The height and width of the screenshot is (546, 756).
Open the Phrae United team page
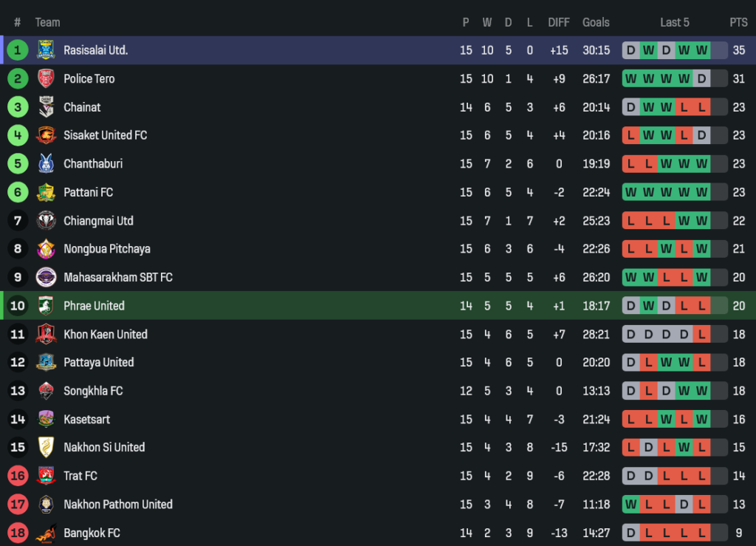[94, 306]
